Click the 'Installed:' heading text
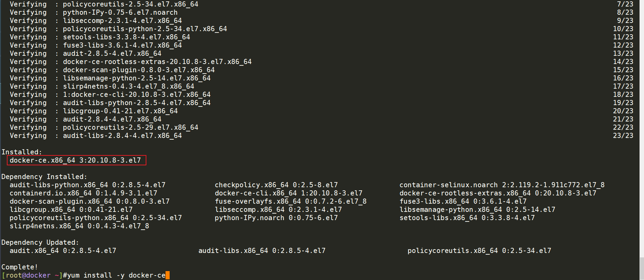 click(x=22, y=152)
